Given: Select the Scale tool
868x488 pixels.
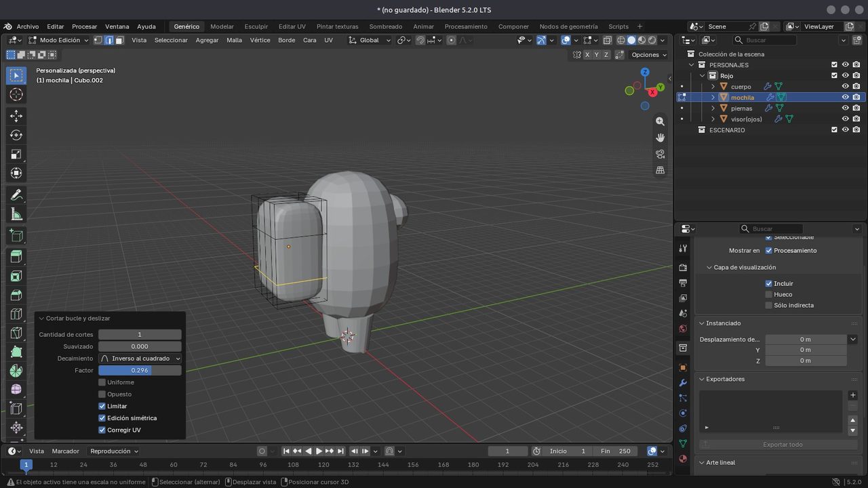Looking at the screenshot, I should click(16, 154).
